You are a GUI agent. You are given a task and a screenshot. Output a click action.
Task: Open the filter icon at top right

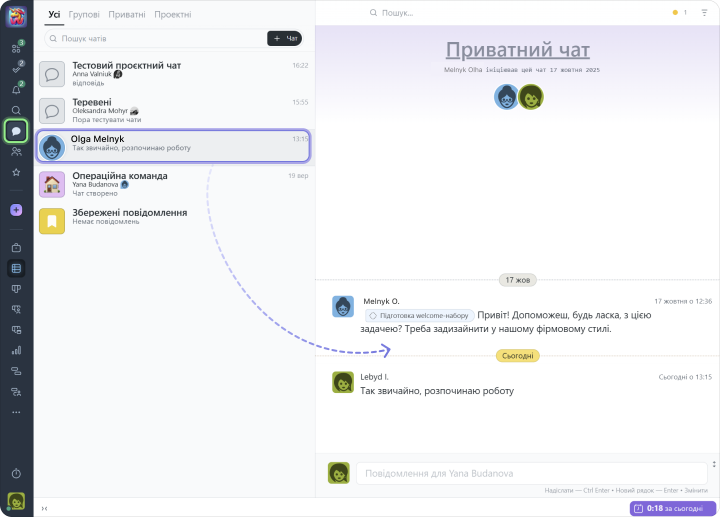click(703, 13)
